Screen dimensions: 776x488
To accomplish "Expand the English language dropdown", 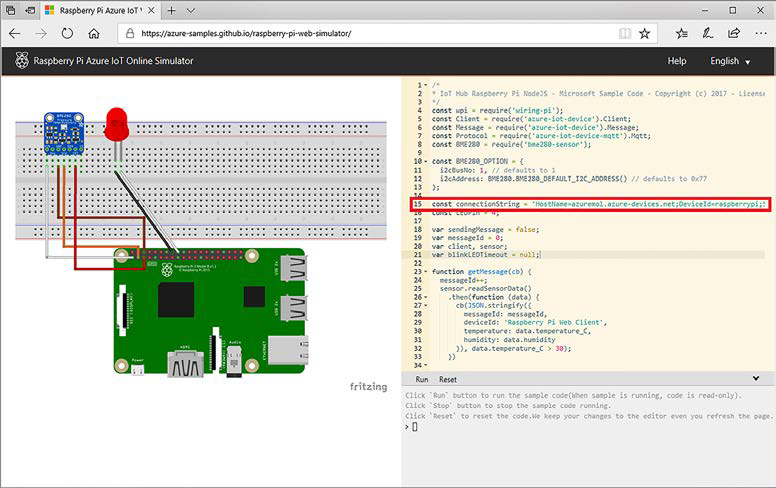I will [730, 61].
